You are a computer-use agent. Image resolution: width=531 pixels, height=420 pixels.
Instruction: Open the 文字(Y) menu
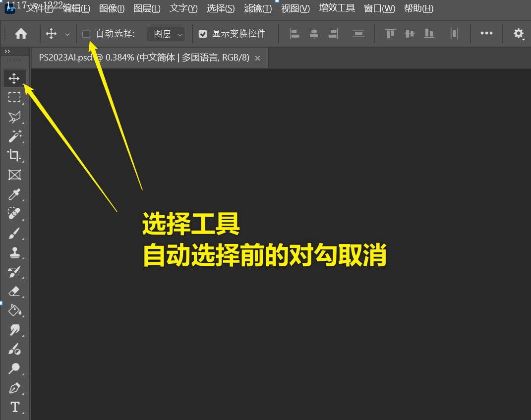pyautogui.click(x=183, y=8)
